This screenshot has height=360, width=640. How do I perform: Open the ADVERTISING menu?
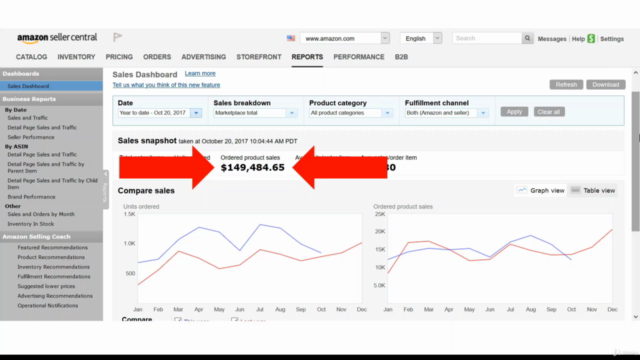tap(204, 57)
